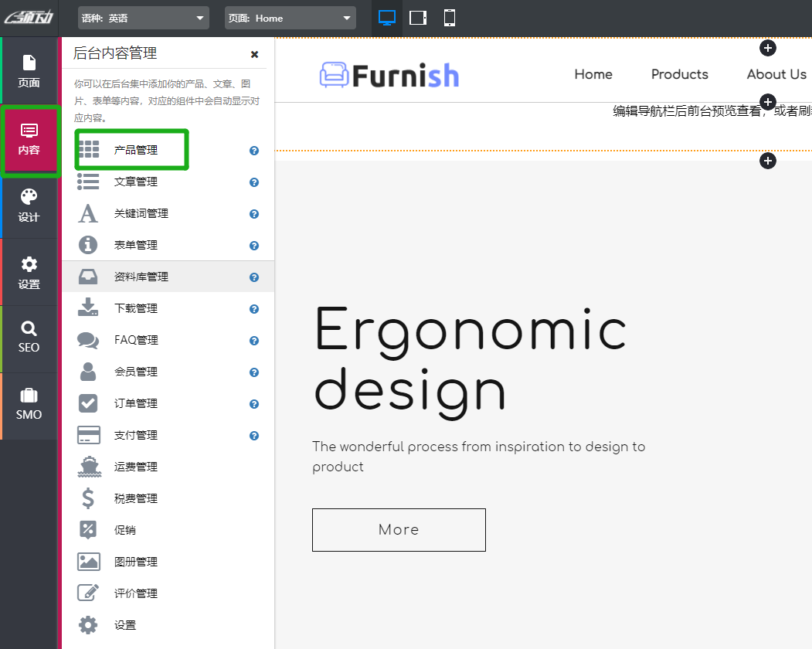Click the 促销 promotion percent icon

coord(89,530)
